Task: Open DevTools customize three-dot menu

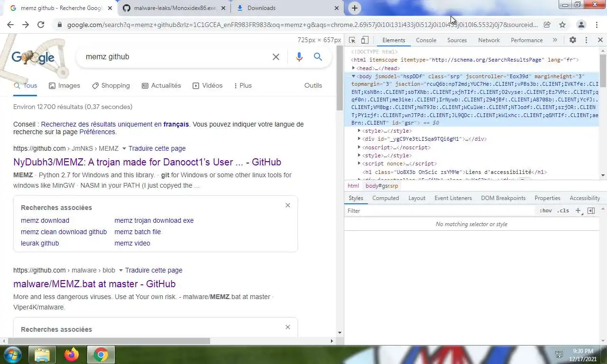Action: pyautogui.click(x=587, y=40)
